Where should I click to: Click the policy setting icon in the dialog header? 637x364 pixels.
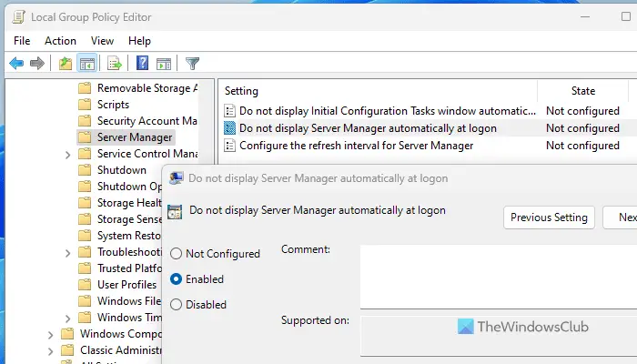coord(175,212)
